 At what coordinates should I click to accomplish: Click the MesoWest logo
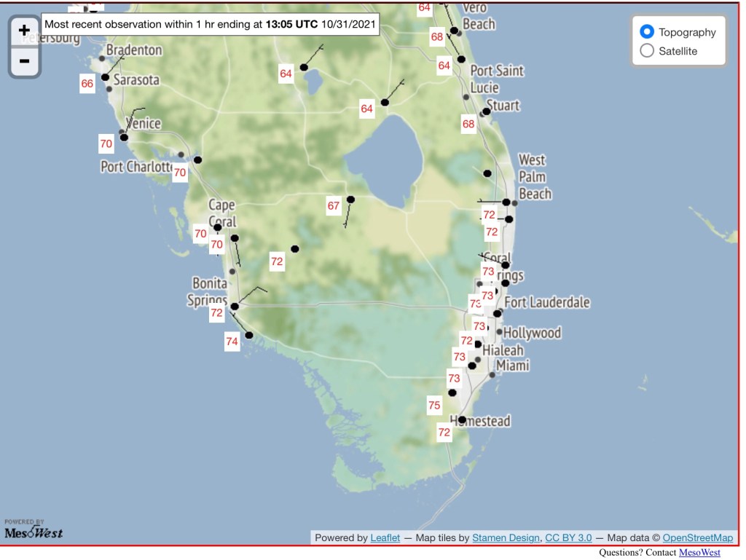click(33, 530)
